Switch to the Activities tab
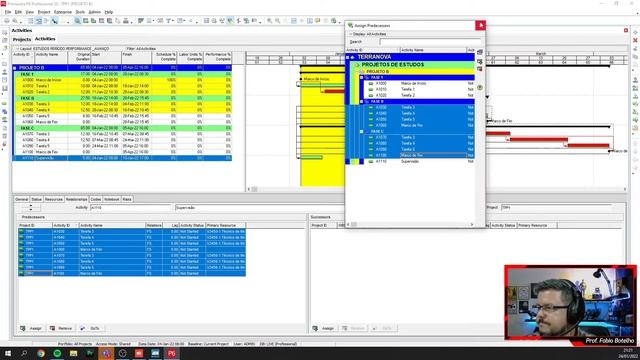The image size is (640, 360). pyautogui.click(x=45, y=39)
